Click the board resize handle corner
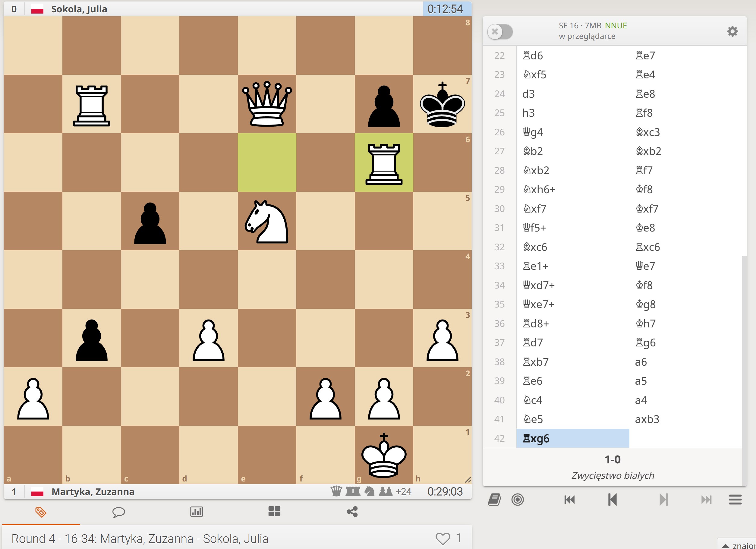The height and width of the screenshot is (549, 756). pyautogui.click(x=468, y=480)
